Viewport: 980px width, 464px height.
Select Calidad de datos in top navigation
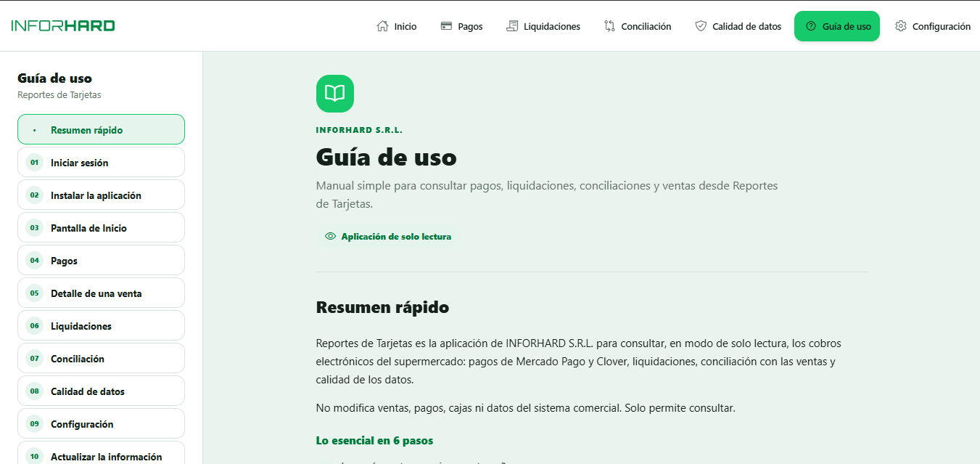738,26
